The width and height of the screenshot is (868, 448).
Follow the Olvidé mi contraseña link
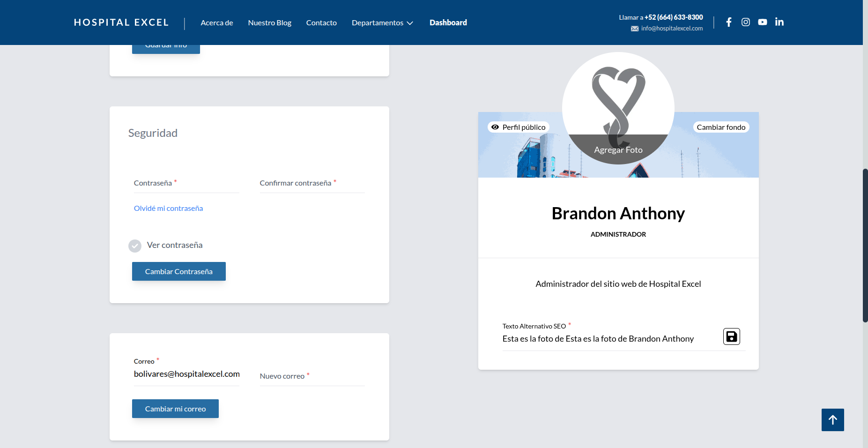pyautogui.click(x=168, y=208)
